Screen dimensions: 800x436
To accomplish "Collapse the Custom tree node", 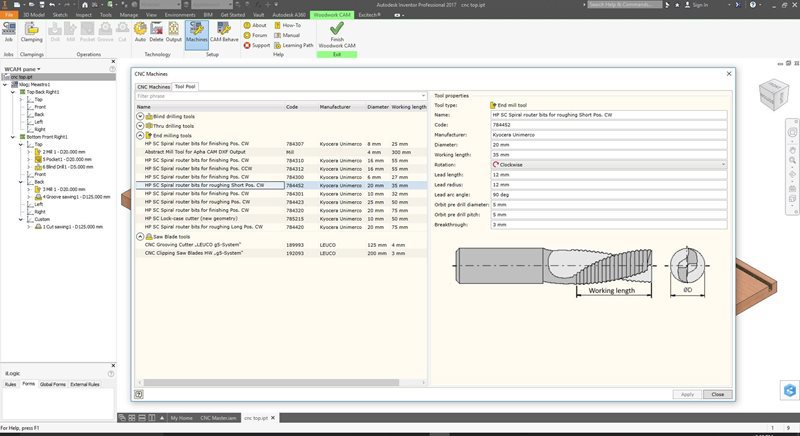I will [x=21, y=219].
